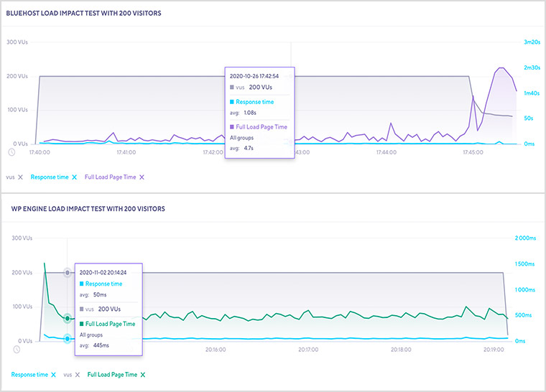The width and height of the screenshot is (546, 392).
Task: Remove Response time from Bluehost chart legend
Action: [74, 177]
